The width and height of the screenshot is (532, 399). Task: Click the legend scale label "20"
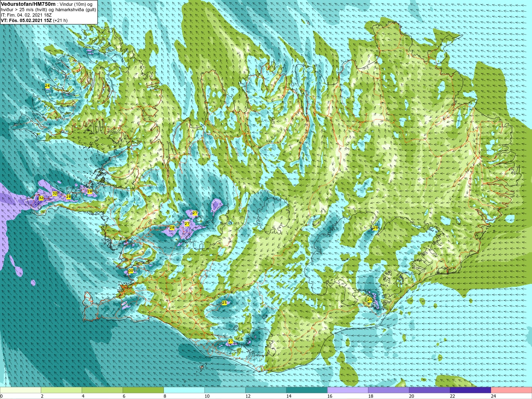click(x=412, y=396)
